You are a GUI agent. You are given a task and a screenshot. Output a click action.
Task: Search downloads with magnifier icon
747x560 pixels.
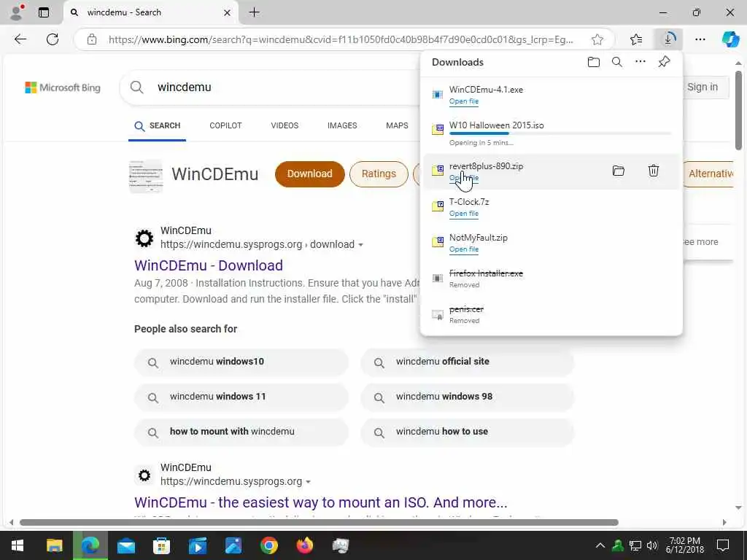[x=616, y=62]
